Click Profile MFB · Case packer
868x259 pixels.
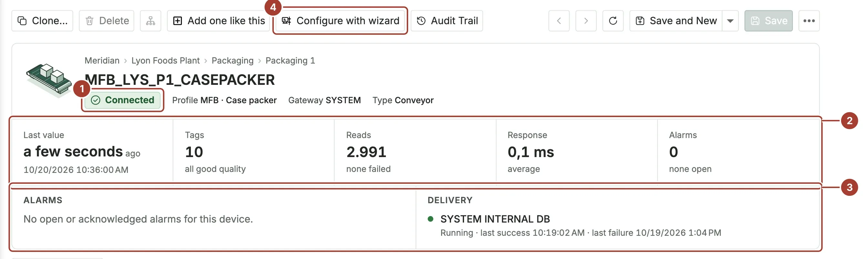[x=224, y=100]
